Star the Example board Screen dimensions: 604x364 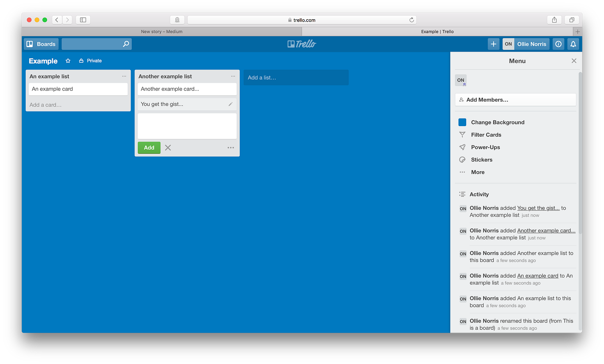(68, 61)
